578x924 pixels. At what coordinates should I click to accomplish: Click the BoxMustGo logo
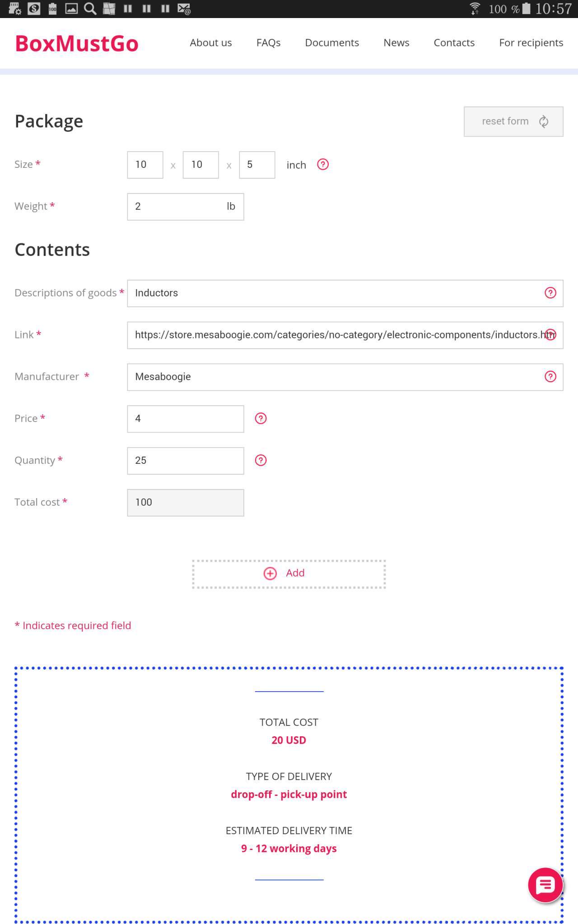[x=77, y=43]
